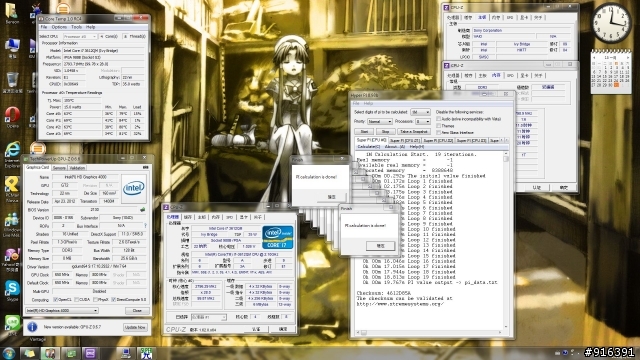640x360 pixels.
Task: Click the Super PI taskbar icon
Action: point(146,353)
